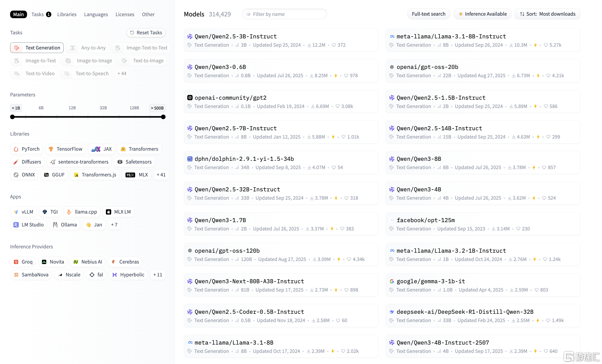Expand the +11 more inference providers list
This screenshot has height=364, width=602.
coord(158,275)
